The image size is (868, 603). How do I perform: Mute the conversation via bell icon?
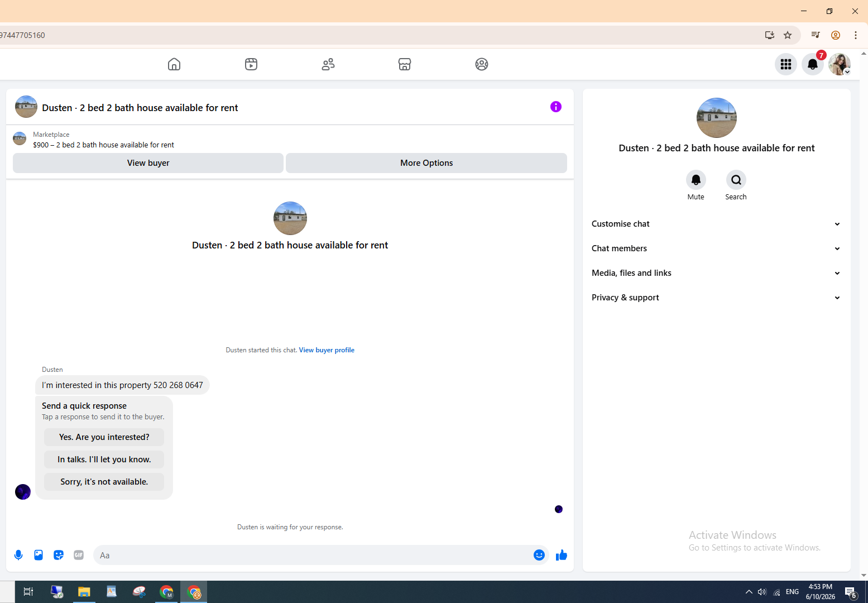pyautogui.click(x=696, y=180)
